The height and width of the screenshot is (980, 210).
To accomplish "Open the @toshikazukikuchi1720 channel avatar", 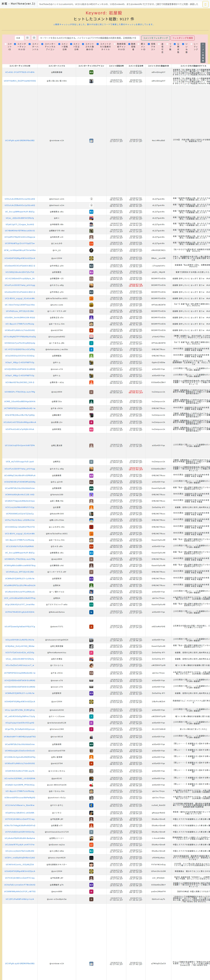I will tap(91, 832).
